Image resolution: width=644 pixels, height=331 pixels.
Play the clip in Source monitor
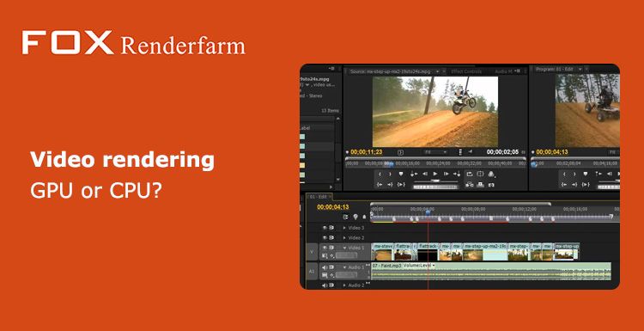(435, 174)
